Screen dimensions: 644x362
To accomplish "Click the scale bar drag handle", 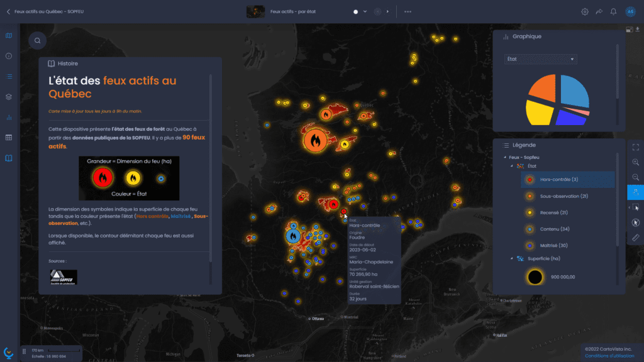I will [25, 352].
